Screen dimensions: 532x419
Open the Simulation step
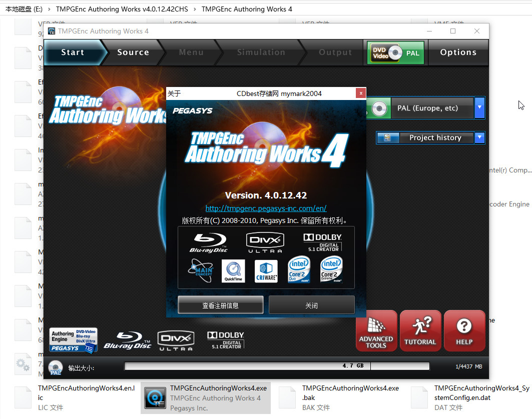tap(261, 52)
